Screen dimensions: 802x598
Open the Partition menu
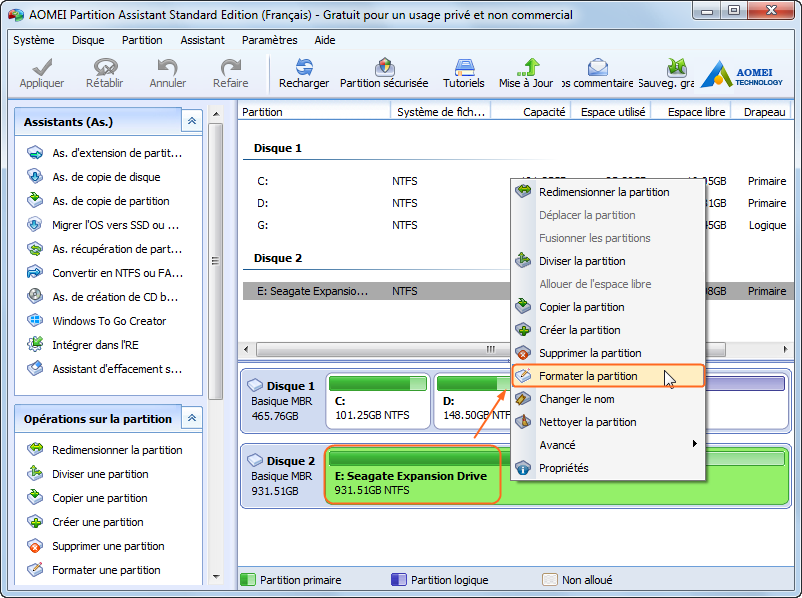point(142,40)
